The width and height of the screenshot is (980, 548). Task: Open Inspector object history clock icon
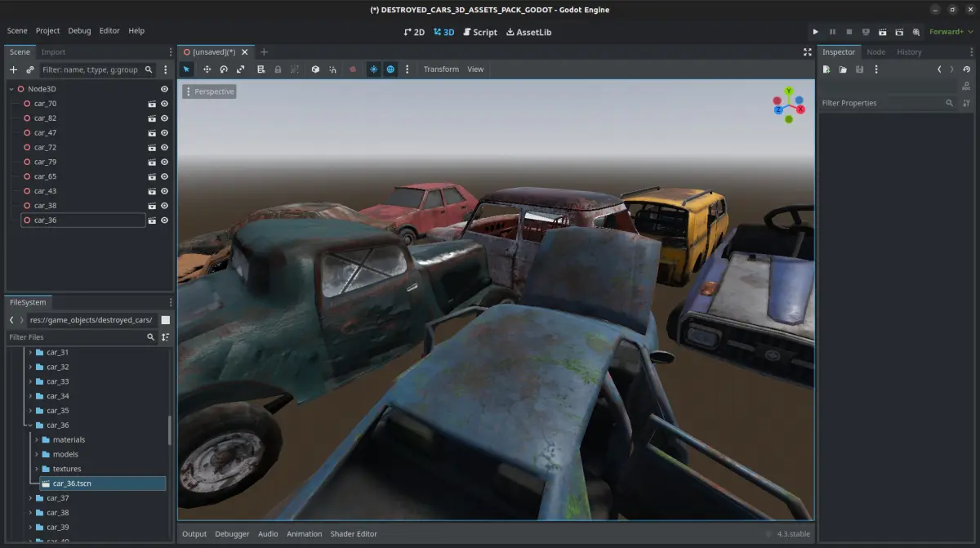tap(967, 69)
